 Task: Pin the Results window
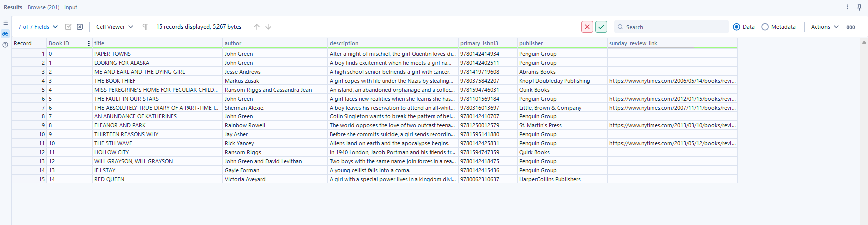pos(859,7)
